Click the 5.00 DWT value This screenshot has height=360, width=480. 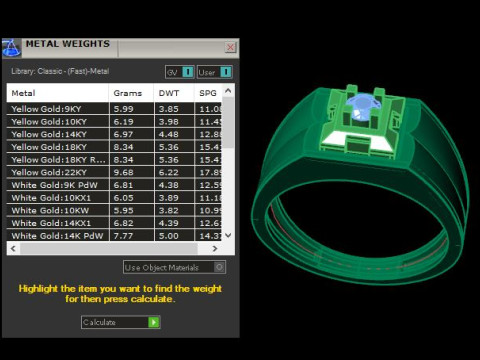coord(169,236)
